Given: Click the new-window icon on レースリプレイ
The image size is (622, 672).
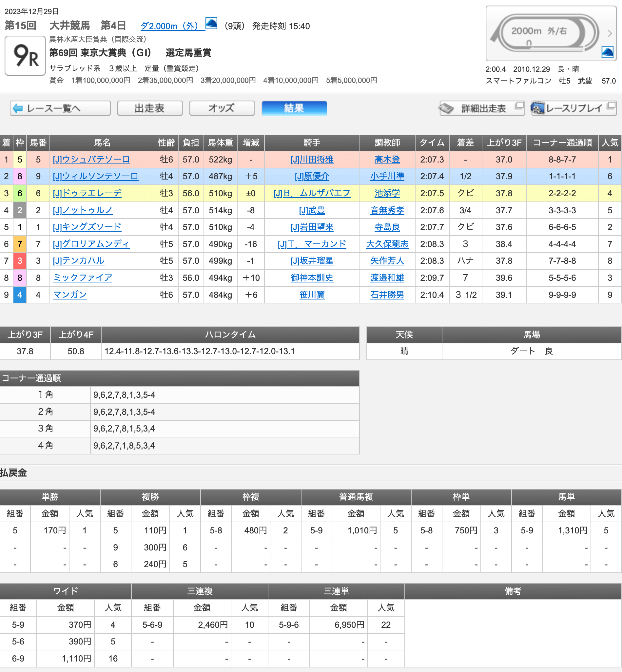Looking at the screenshot, I should [611, 106].
